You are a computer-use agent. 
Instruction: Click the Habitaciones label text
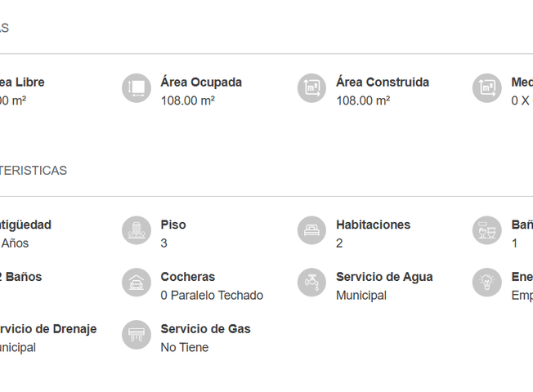pyautogui.click(x=374, y=225)
